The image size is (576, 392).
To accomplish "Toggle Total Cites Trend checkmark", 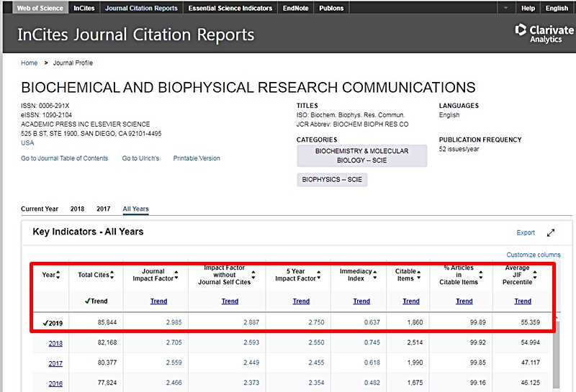I will pos(87,301).
